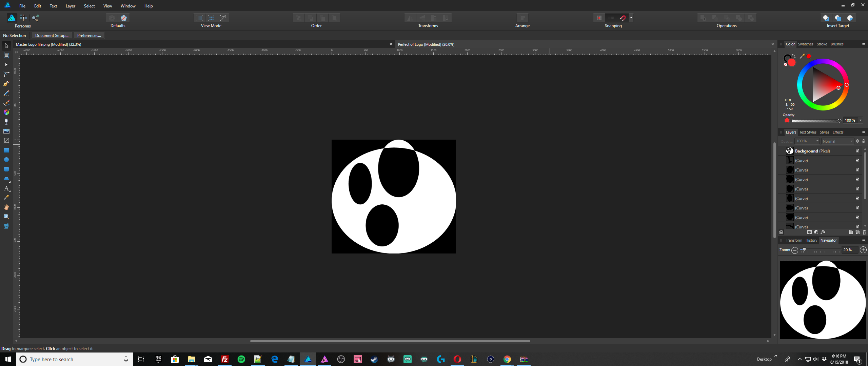Open the Select menu
868x366 pixels.
pos(90,6)
